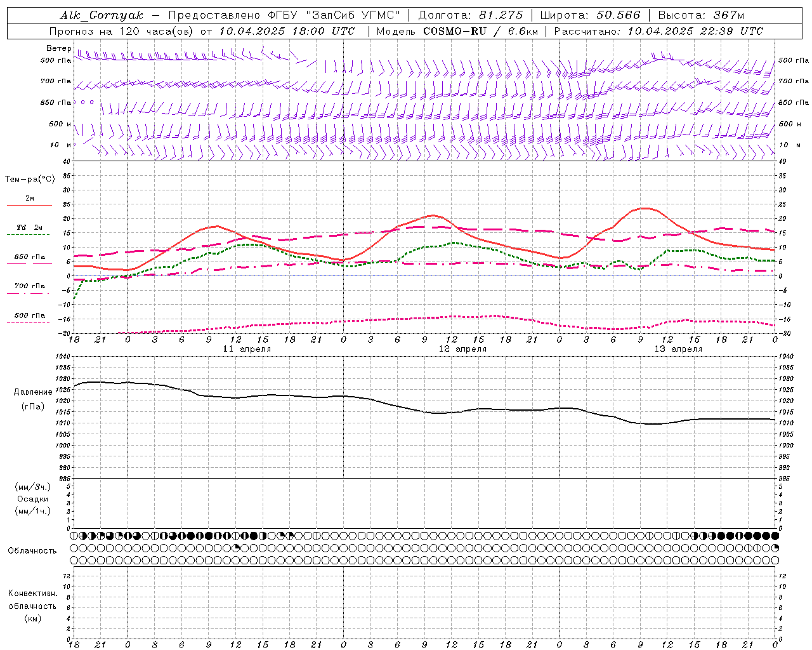This screenshot has width=812, height=650.
Task: Click the Высота: 367м label
Action: [701, 15]
